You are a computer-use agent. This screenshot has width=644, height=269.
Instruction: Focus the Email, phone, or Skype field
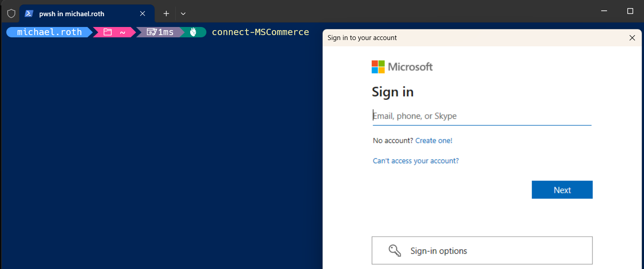[x=482, y=116]
